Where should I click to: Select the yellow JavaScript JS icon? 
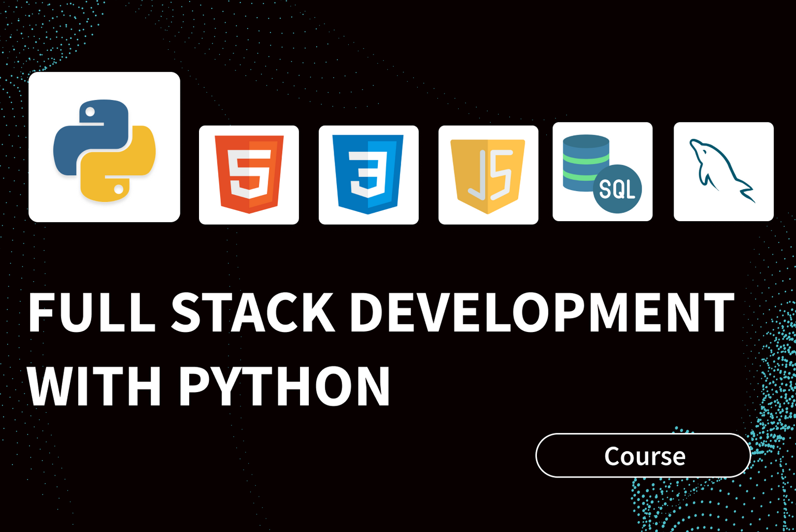point(488,174)
